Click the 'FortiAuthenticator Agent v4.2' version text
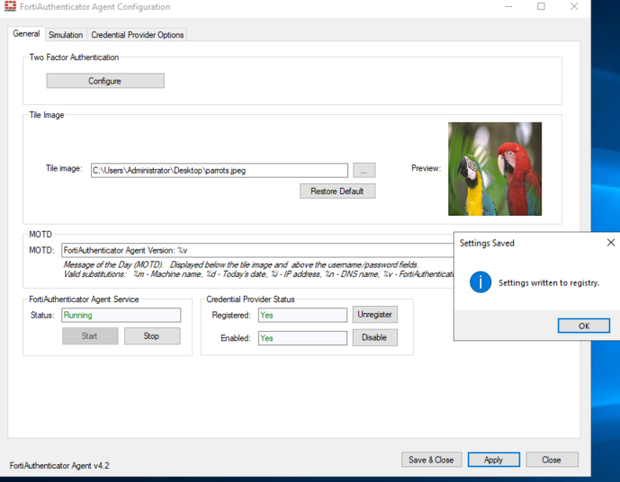Viewport: 620px width, 482px height. tap(59, 466)
